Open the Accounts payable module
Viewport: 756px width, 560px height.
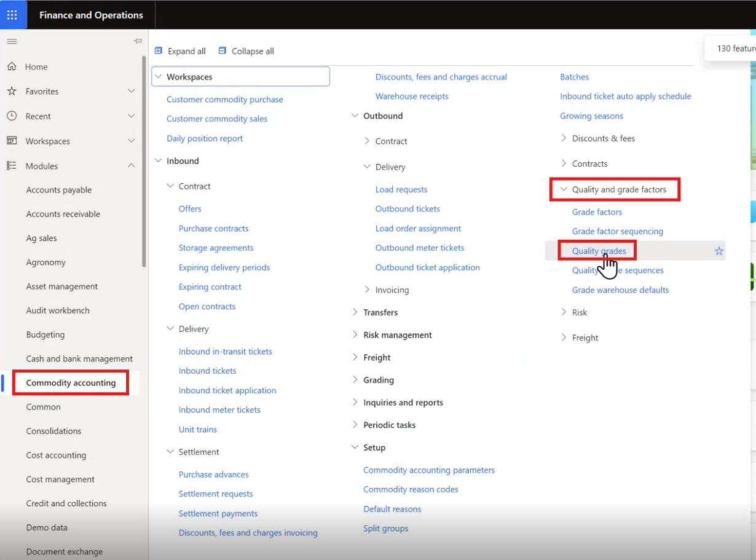pos(59,190)
